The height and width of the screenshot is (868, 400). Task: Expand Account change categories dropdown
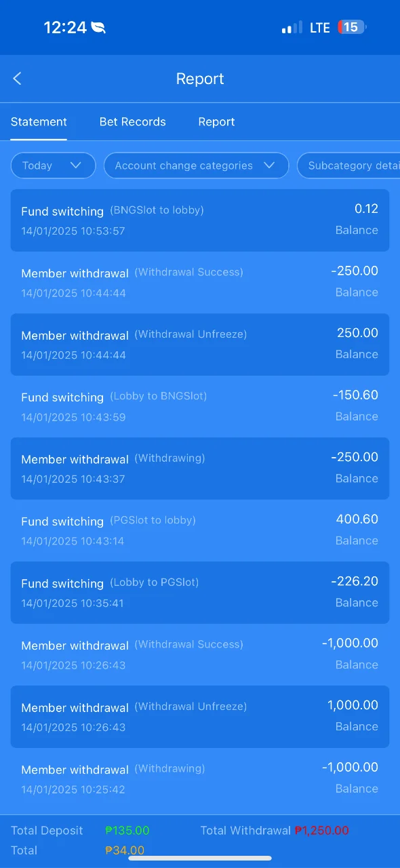coord(196,165)
